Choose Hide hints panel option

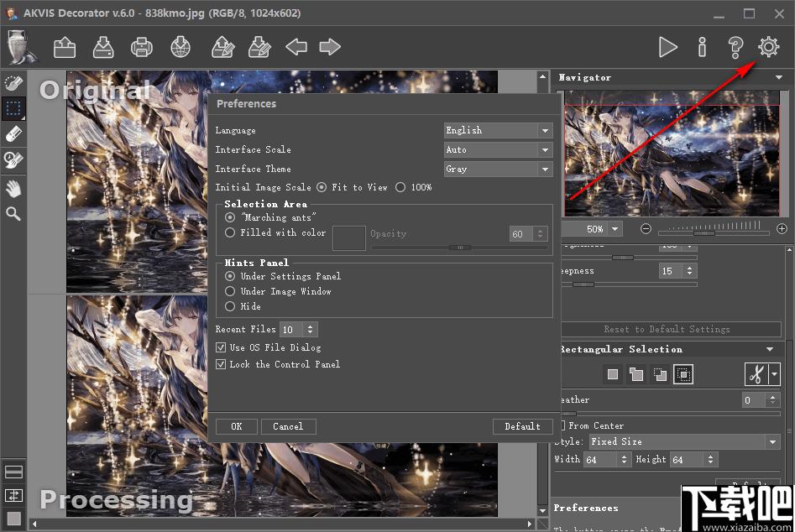[x=230, y=306]
